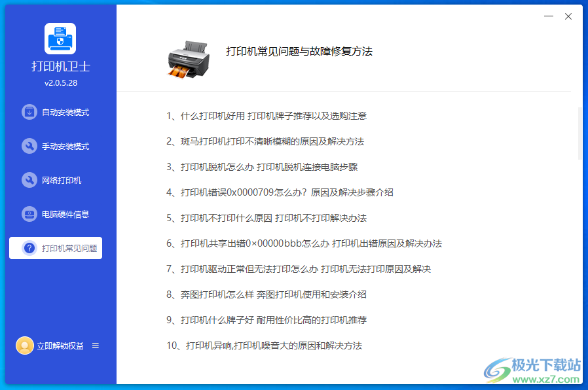Click the wrench icon next to 手动安装模式

click(29, 146)
